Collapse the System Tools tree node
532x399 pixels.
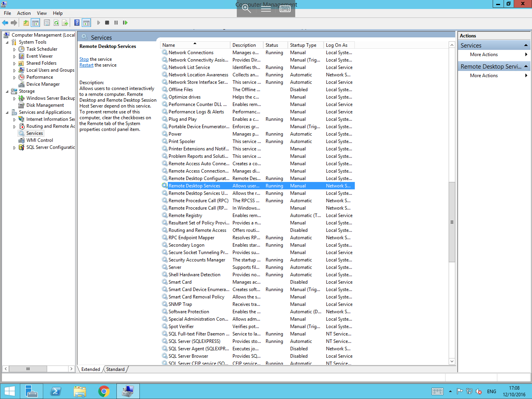(x=7, y=42)
